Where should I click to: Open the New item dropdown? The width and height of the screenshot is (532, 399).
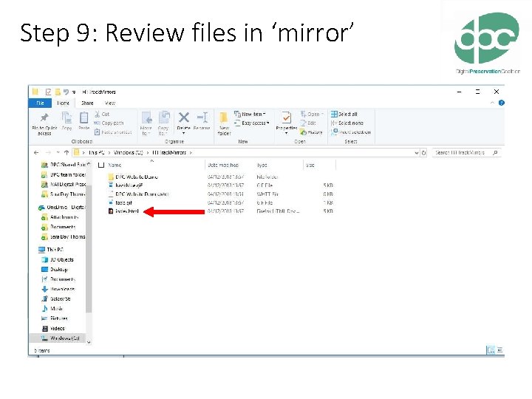click(x=250, y=114)
